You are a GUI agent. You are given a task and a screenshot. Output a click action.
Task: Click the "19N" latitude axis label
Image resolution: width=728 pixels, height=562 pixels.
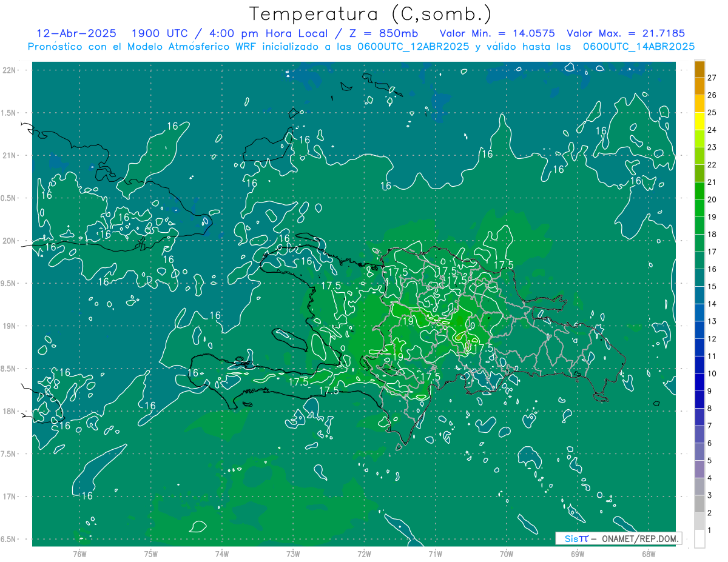[x=9, y=326]
